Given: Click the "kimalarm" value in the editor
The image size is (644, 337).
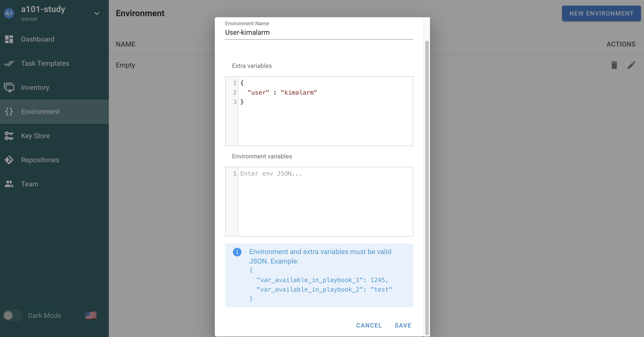Looking at the screenshot, I should (x=299, y=93).
